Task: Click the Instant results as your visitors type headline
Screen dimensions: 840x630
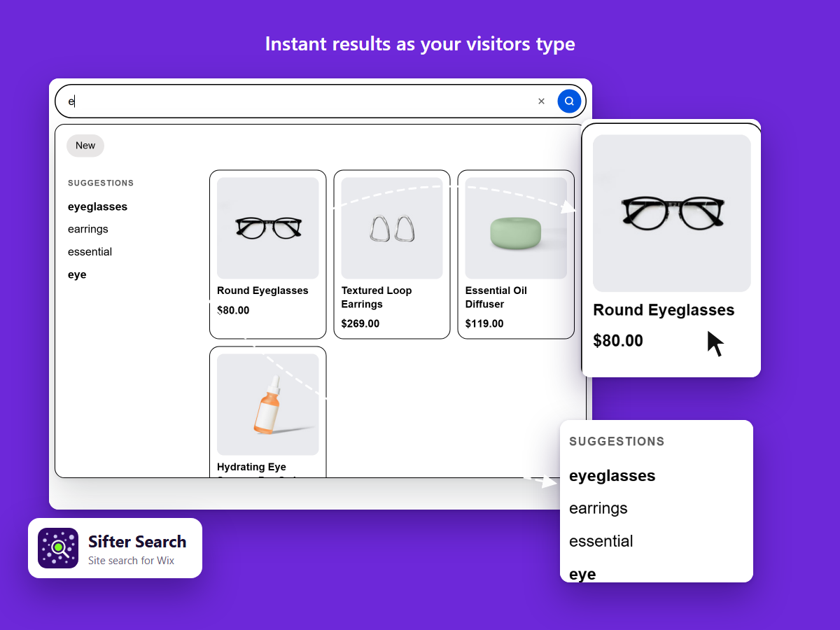Action: pos(420,43)
